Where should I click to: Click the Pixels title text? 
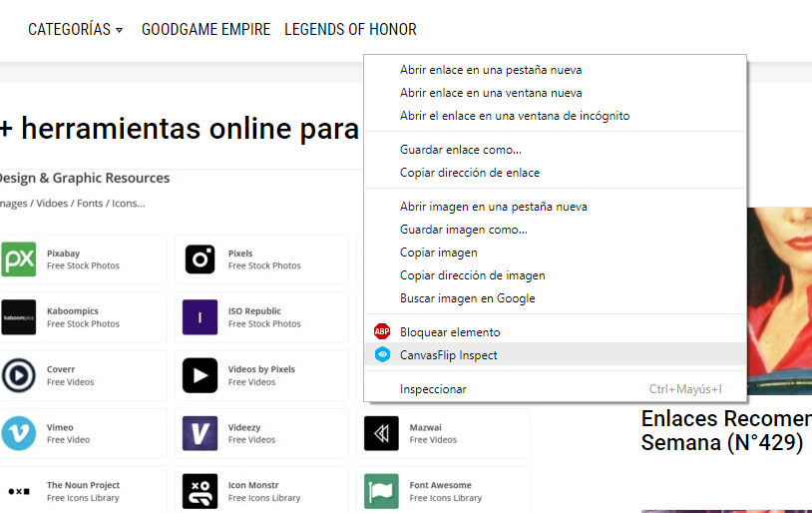click(x=240, y=254)
